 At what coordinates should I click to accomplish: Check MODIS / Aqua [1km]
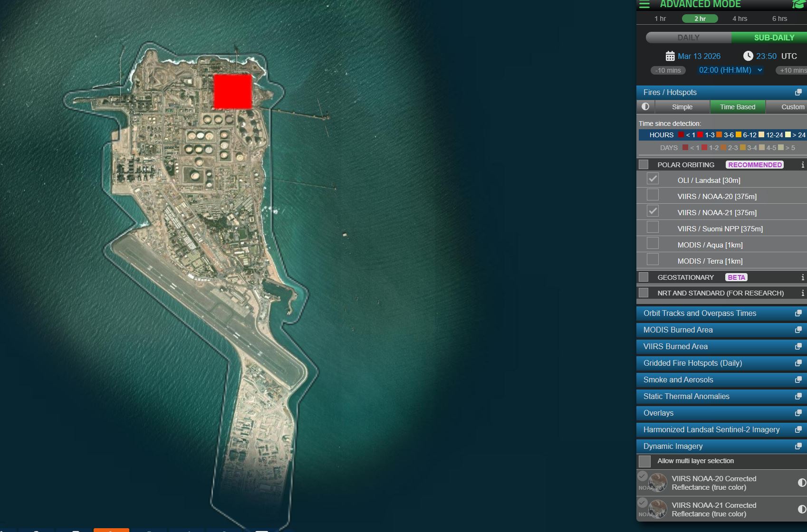[x=653, y=244]
